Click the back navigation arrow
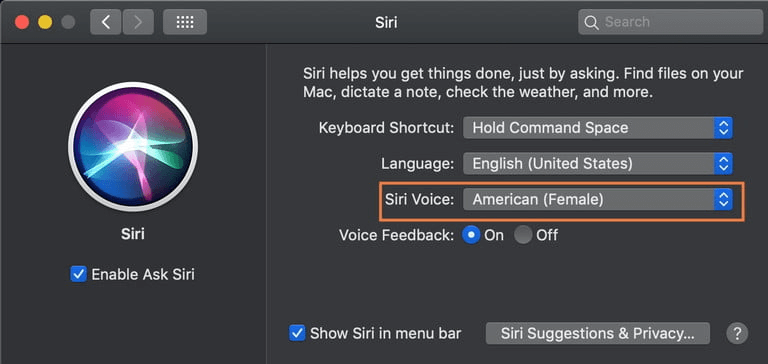The image size is (768, 364). coord(105,22)
